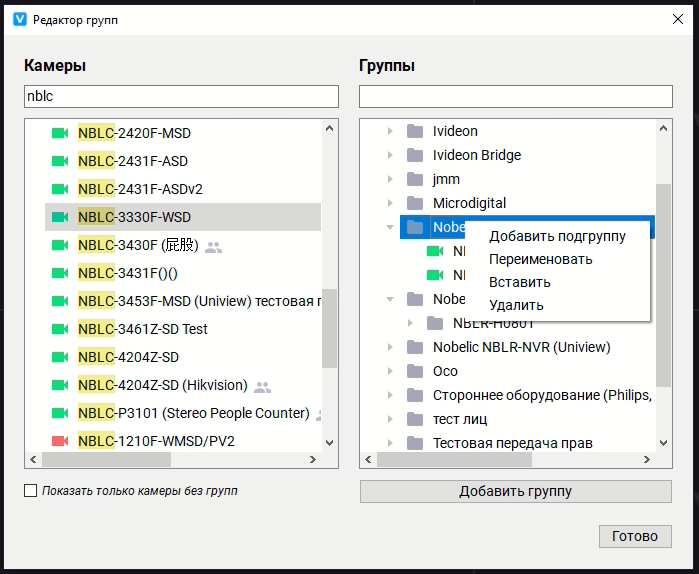Select camera row NBLC-3461Z-SD Test

pos(183,329)
